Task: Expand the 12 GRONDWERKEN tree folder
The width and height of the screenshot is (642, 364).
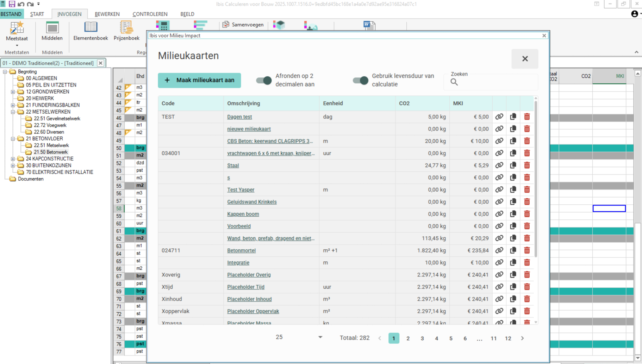Action: coord(13,92)
